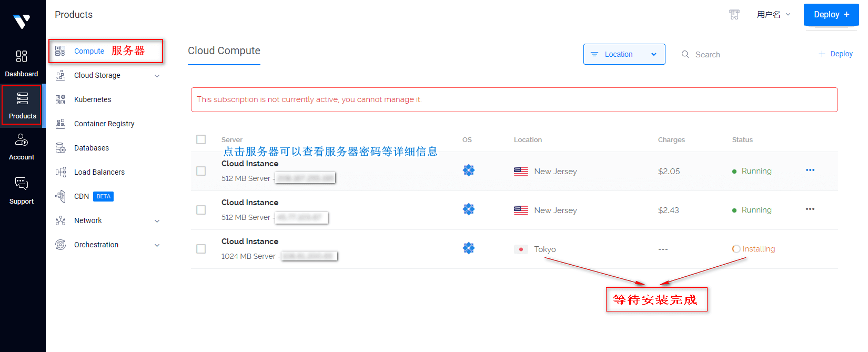Toggle the select-all servers checkbox
The height and width of the screenshot is (352, 868).
(201, 139)
